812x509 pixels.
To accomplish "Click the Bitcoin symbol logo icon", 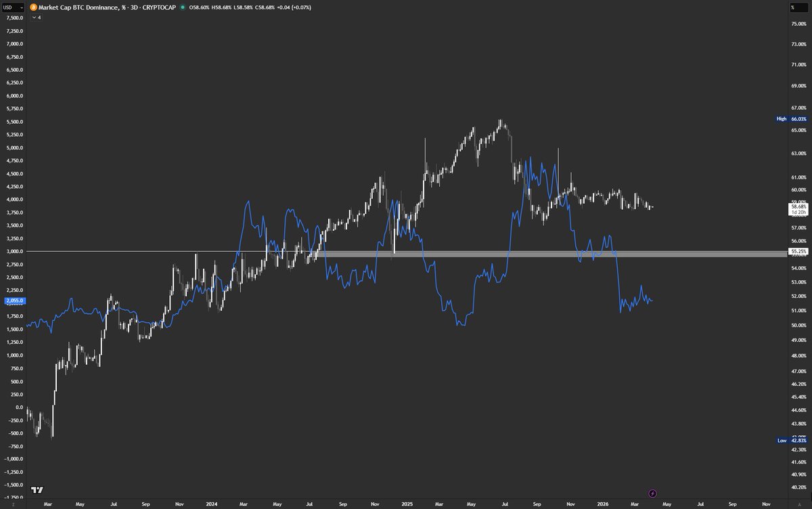I will click(34, 7).
